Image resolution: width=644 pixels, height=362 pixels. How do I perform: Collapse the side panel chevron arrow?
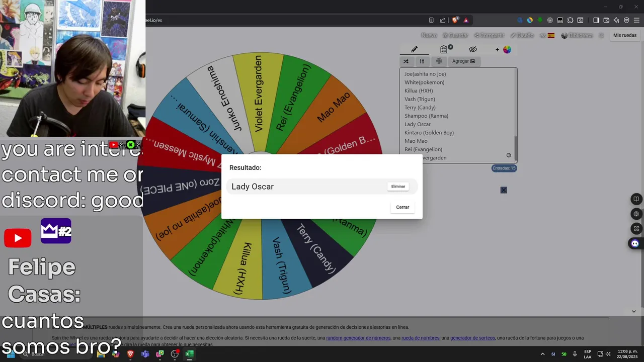click(633, 311)
